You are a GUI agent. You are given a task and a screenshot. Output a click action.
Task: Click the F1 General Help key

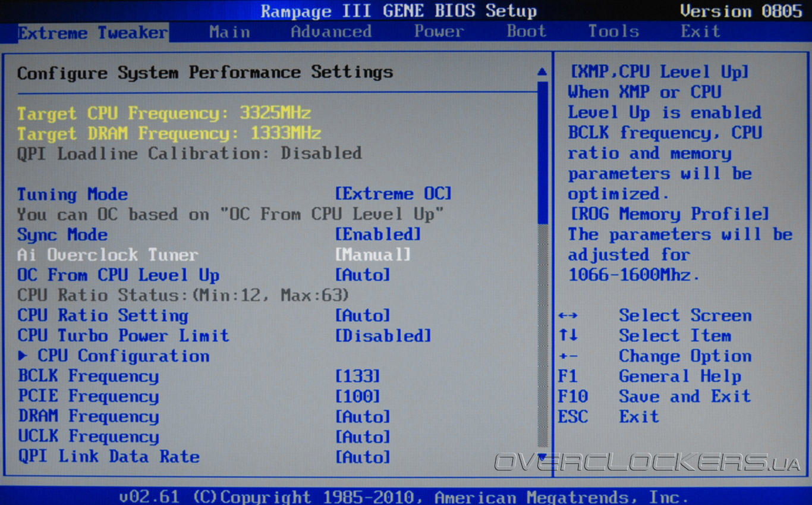point(568,376)
